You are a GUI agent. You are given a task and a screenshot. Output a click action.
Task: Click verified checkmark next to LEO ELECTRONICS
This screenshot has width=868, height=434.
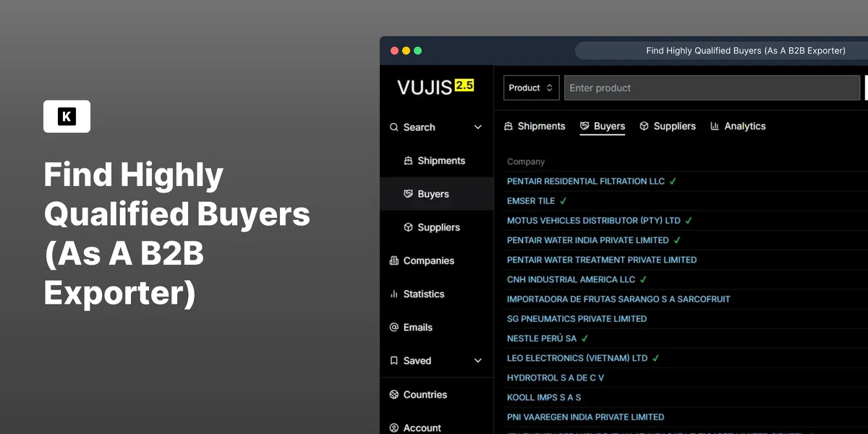pyautogui.click(x=656, y=358)
